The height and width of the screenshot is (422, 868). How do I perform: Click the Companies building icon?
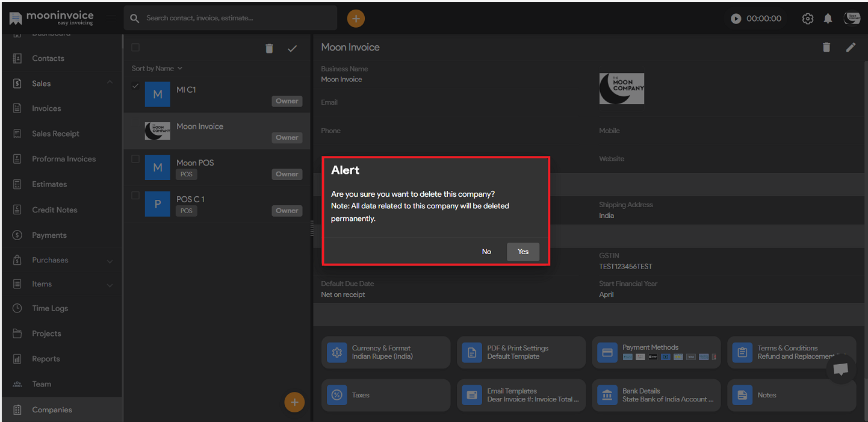pyautogui.click(x=17, y=409)
